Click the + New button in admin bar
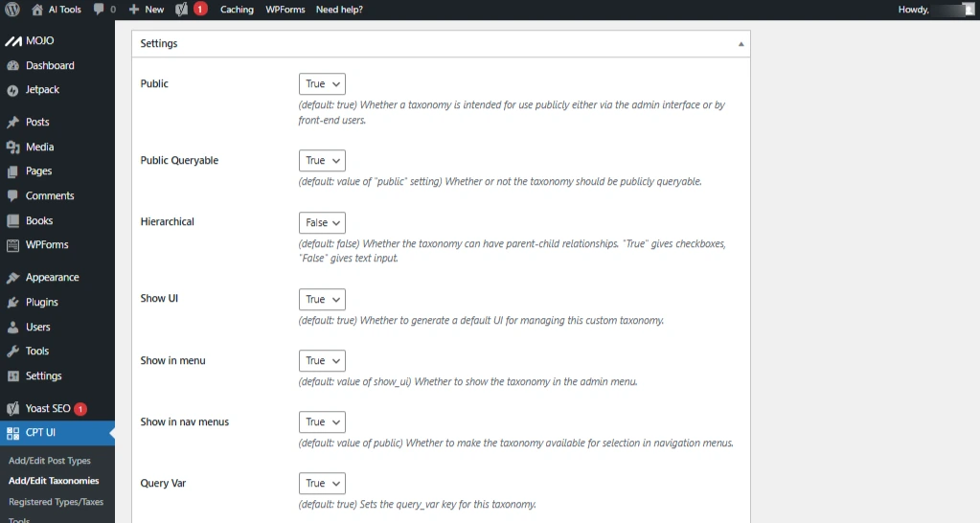This screenshot has height=523, width=980. pyautogui.click(x=147, y=10)
